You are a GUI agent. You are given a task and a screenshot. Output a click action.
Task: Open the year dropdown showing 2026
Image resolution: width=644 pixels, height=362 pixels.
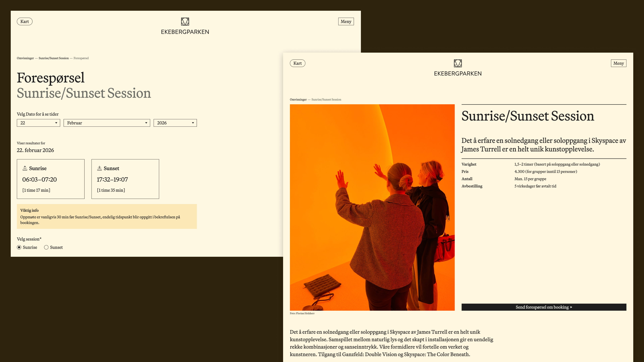click(175, 123)
